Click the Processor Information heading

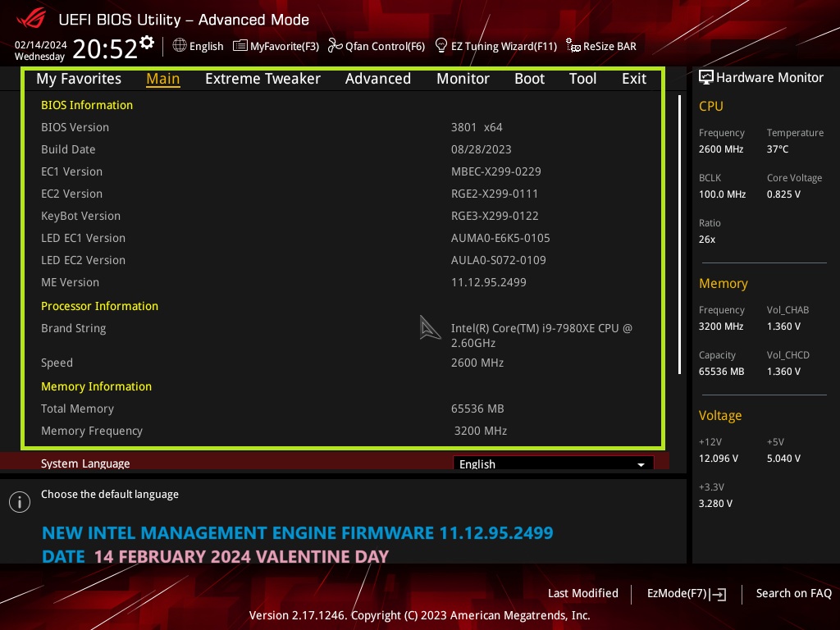tap(99, 306)
